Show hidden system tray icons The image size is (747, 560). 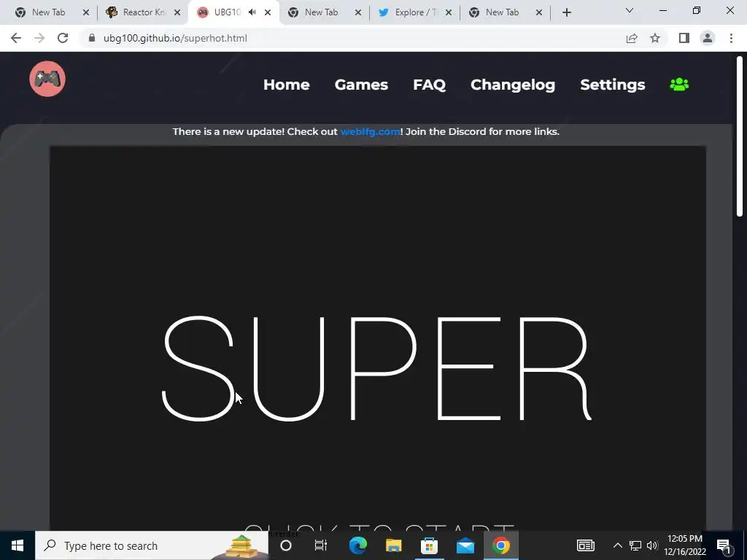click(617, 545)
